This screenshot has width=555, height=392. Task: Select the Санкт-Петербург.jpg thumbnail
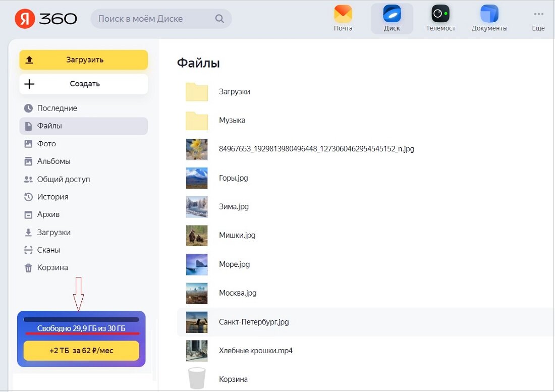(x=197, y=322)
